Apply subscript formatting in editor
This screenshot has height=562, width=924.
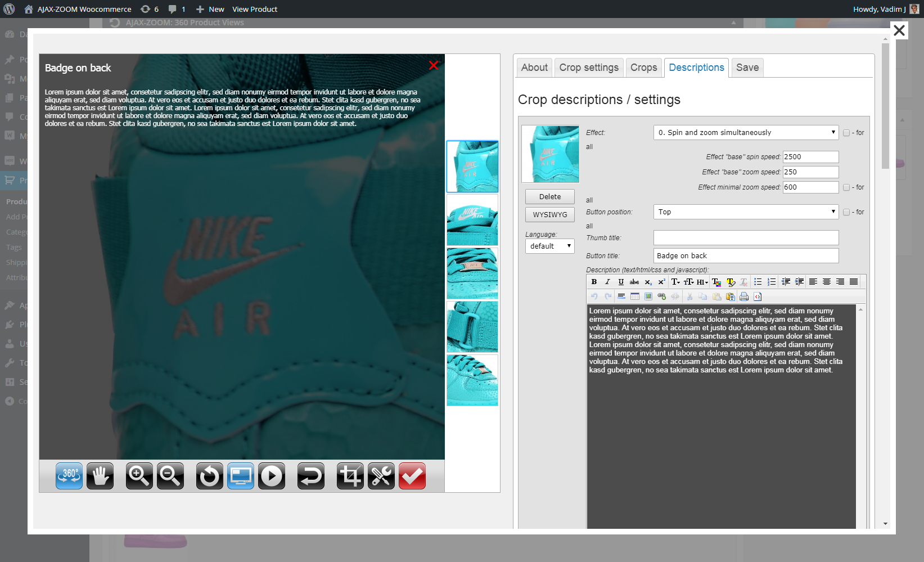[648, 282]
